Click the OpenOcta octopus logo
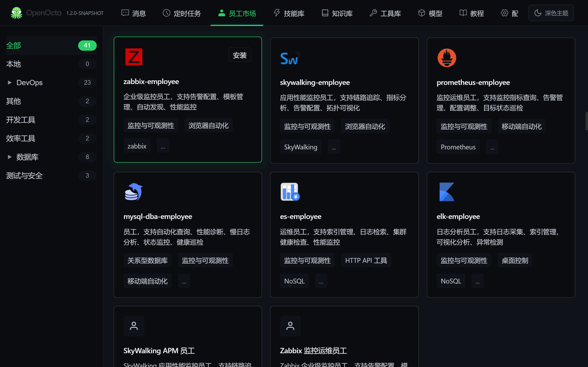The height and width of the screenshot is (367, 588). (x=17, y=13)
